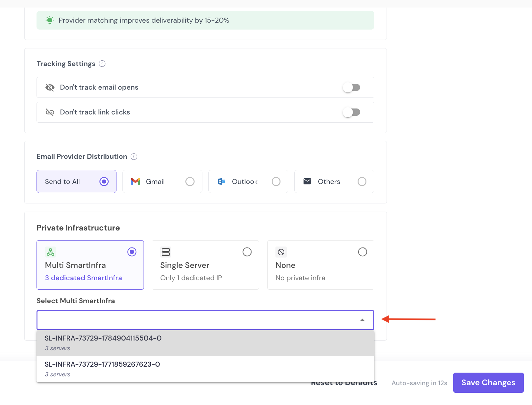The image size is (532, 405).
Task: Click the crossed-eye email opens icon
Action: click(50, 87)
